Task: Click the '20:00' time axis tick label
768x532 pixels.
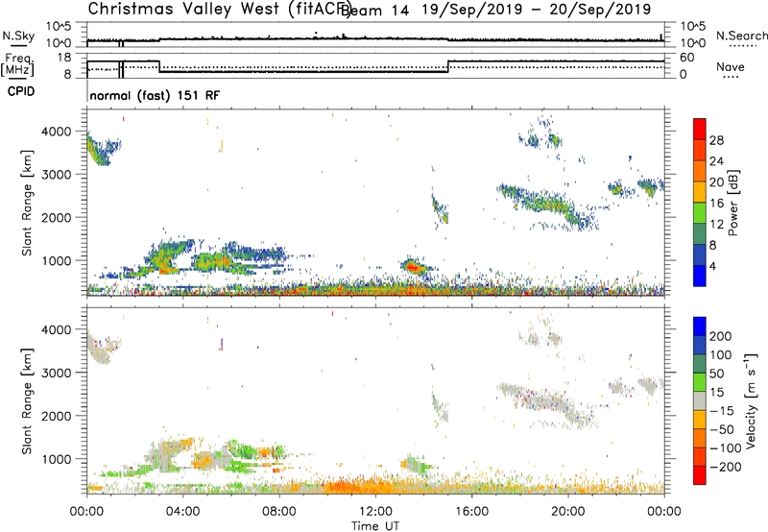Action: [568, 512]
